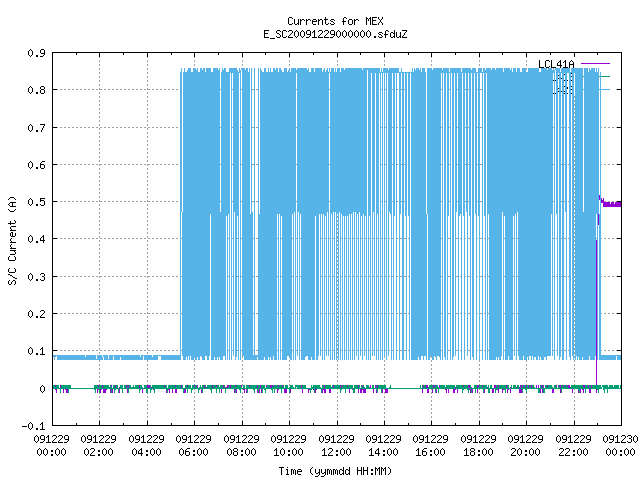Viewport: 640px width, 480px height.
Task: Click the x-axis tick label '06:00'
Action: coord(193,452)
